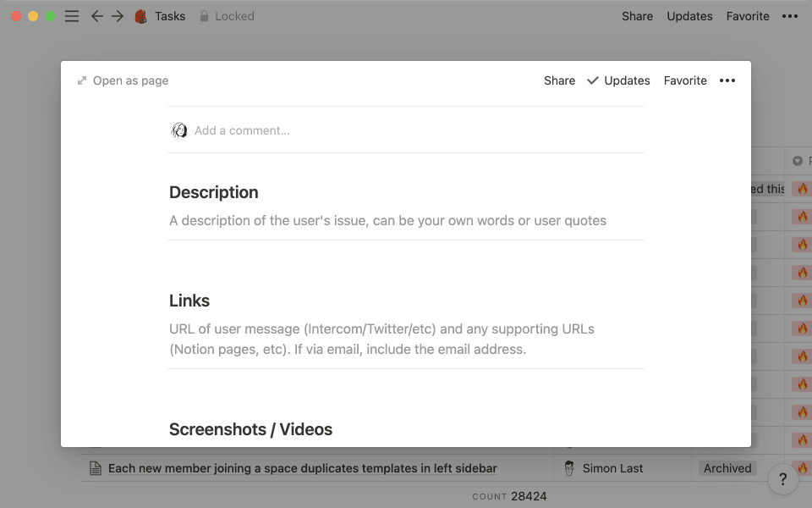Open Updates from the top bar
Screen dimensions: 812x508
[689, 15]
